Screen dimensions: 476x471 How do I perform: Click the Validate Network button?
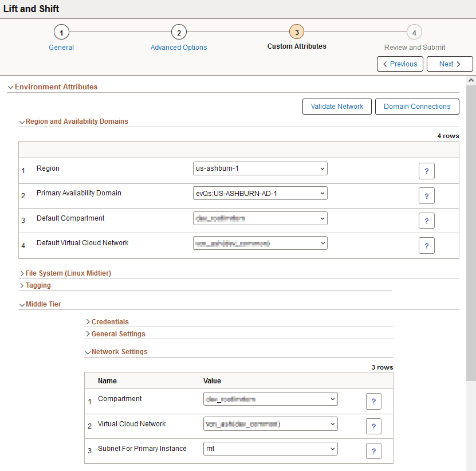click(337, 107)
